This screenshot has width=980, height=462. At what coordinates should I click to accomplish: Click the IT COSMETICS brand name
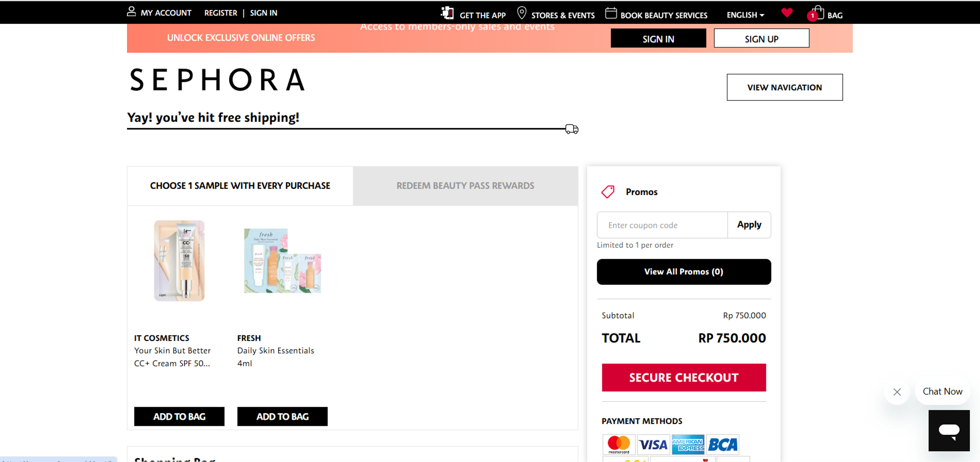161,338
